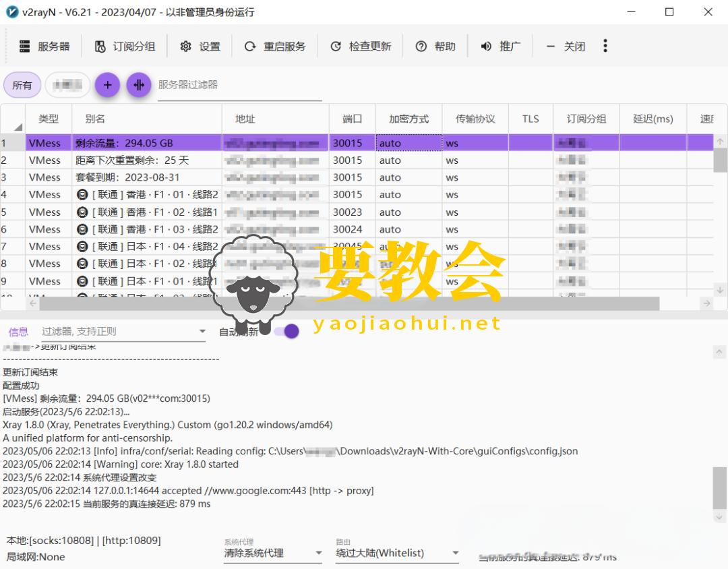Select the blurred subscription group tab

67,85
